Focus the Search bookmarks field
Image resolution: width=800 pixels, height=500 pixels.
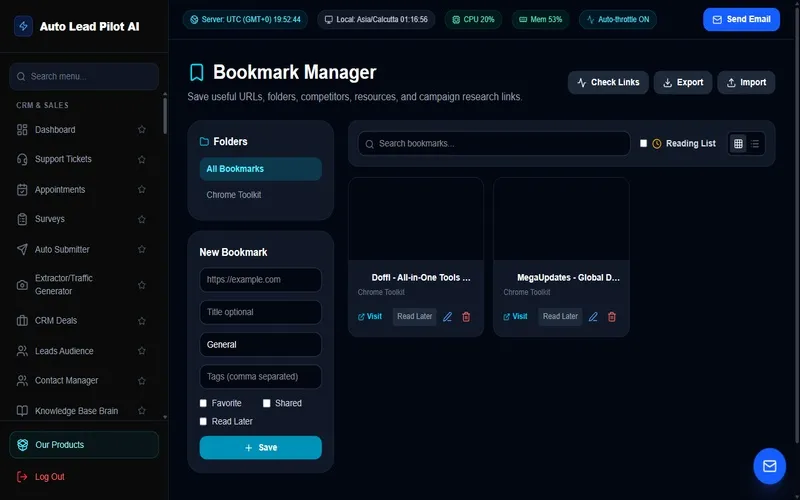click(x=494, y=143)
